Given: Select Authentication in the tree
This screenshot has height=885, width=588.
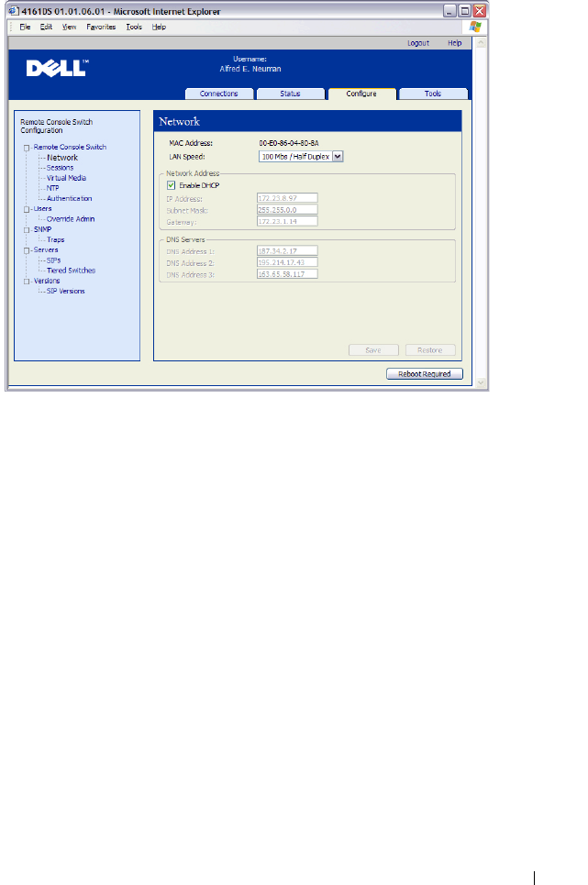Looking at the screenshot, I should tap(69, 198).
